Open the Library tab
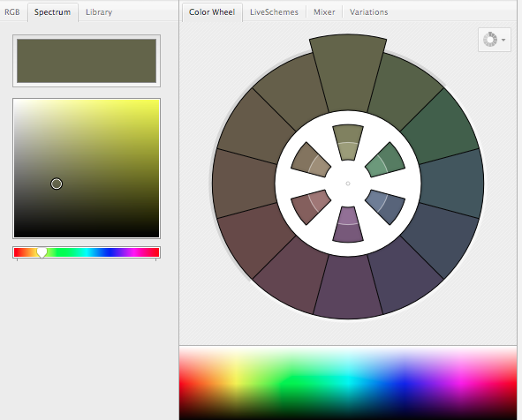 tap(99, 12)
